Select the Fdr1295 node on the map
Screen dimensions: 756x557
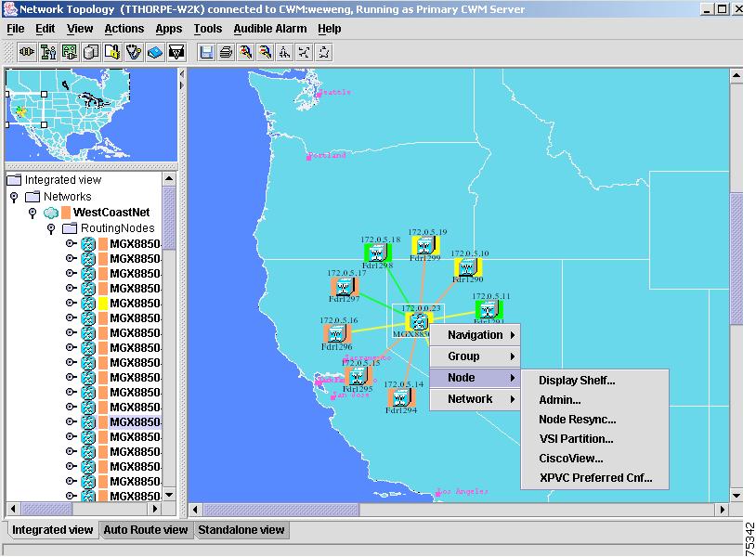coord(358,376)
